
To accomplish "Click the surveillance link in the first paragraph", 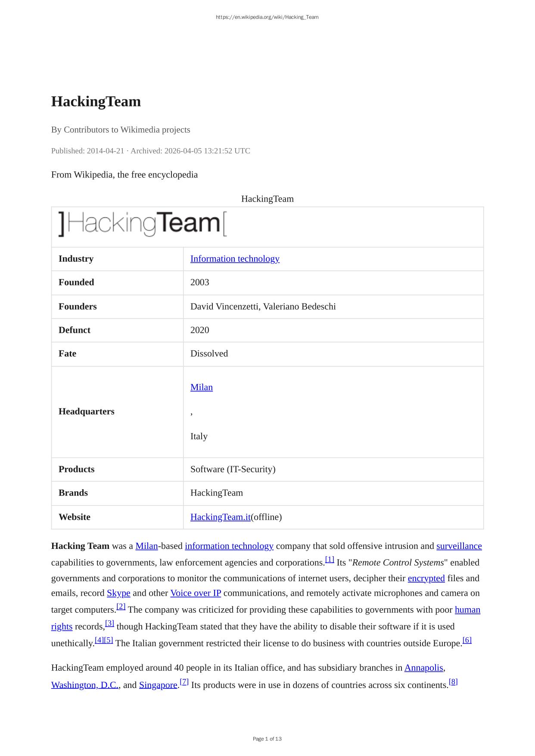I will 459,546.
